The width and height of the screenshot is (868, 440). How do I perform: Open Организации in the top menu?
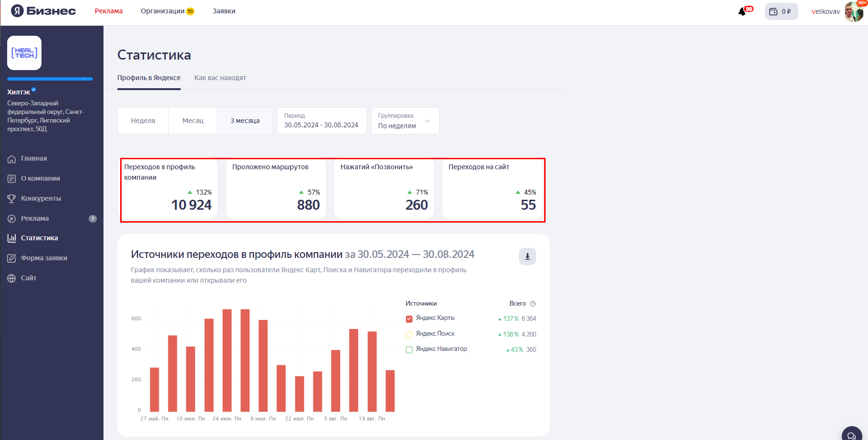[x=163, y=11]
